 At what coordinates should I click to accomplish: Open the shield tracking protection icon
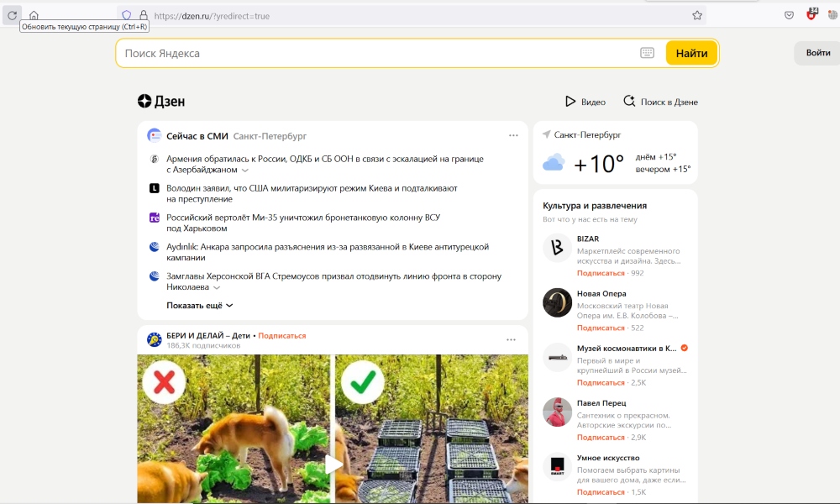pyautogui.click(x=127, y=15)
